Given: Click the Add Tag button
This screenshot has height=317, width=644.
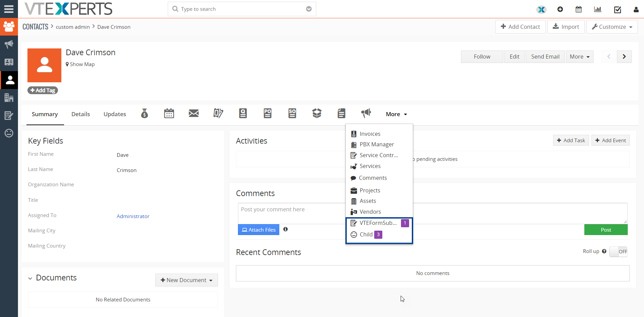Looking at the screenshot, I should pyautogui.click(x=43, y=90).
